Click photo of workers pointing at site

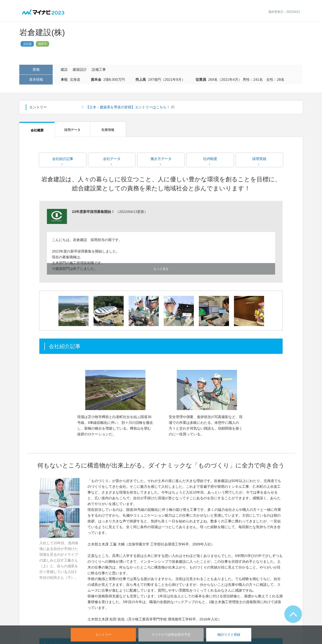click(207, 390)
